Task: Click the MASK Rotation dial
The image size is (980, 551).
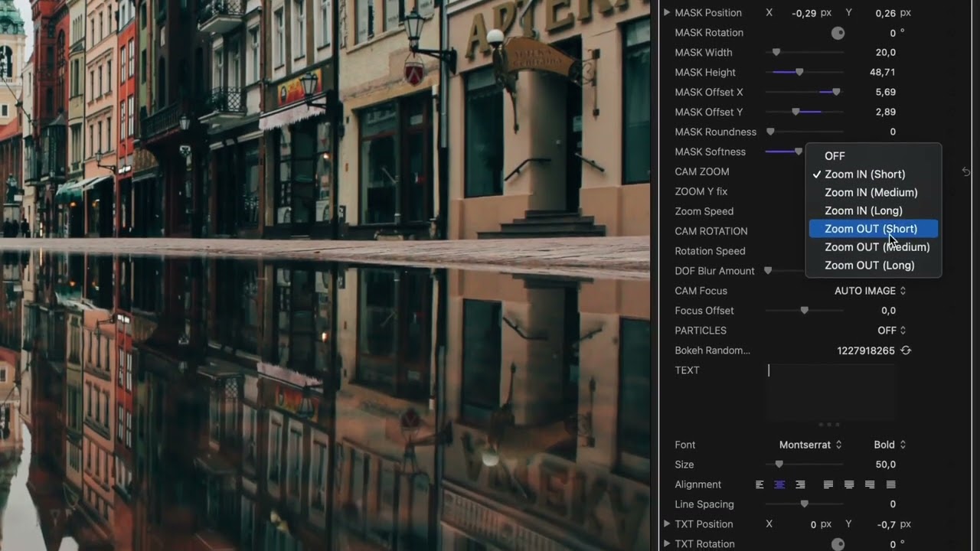Action: pyautogui.click(x=838, y=33)
